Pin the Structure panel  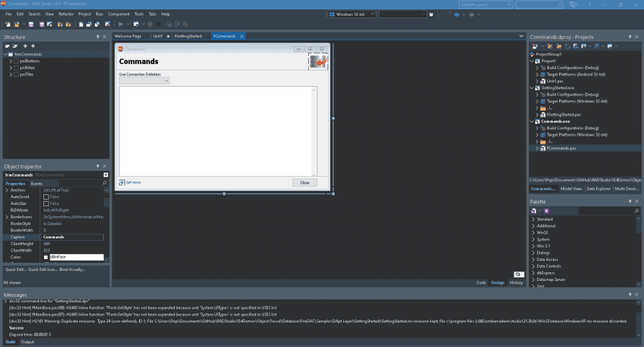coord(97,37)
